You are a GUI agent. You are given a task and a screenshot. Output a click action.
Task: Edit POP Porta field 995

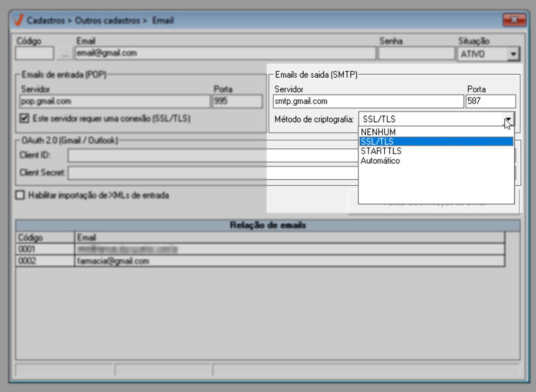coord(238,102)
